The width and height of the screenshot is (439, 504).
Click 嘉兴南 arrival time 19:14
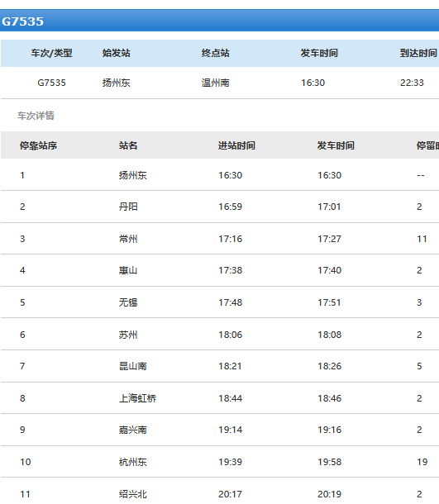pyautogui.click(x=231, y=430)
